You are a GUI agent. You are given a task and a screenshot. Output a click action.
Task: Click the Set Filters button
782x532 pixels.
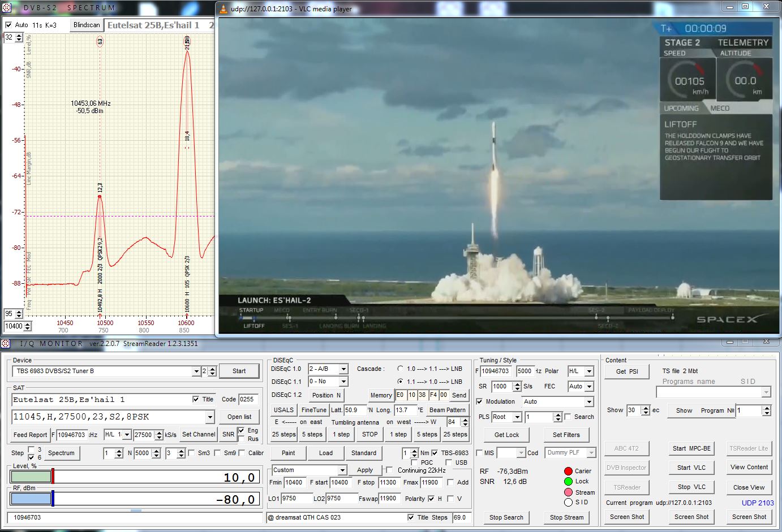click(x=566, y=435)
